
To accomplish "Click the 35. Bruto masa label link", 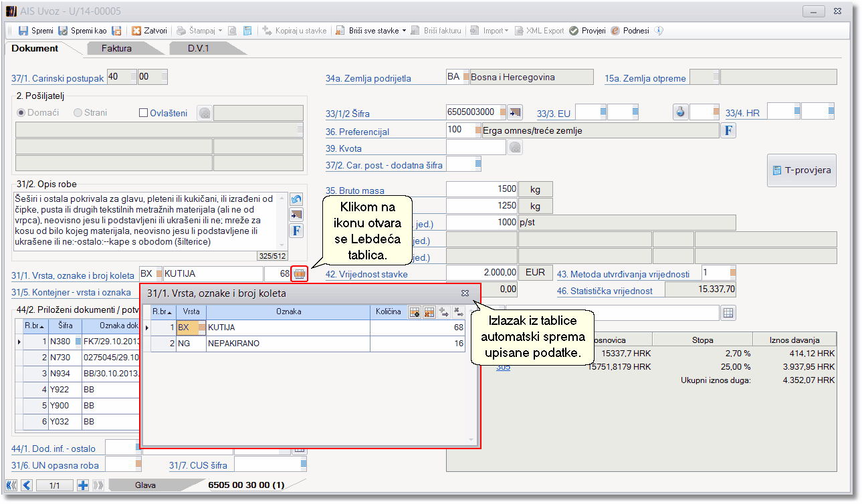I will click(355, 191).
